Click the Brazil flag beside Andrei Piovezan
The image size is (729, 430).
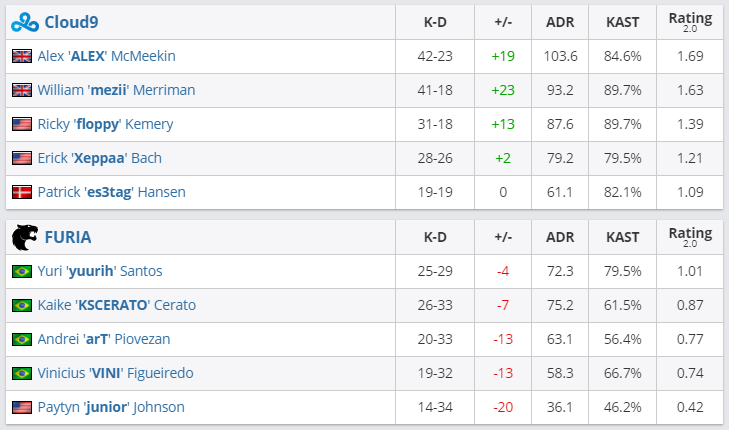(22, 339)
